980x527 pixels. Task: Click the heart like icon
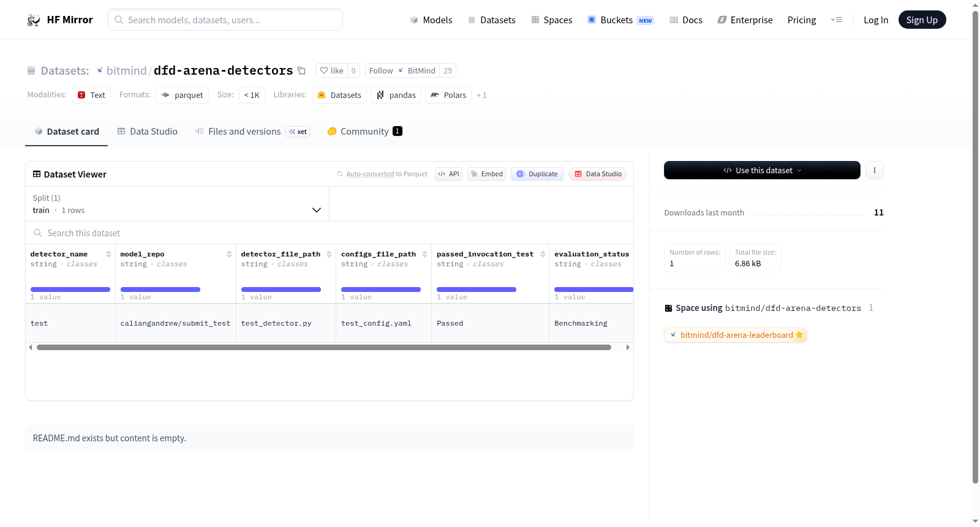click(x=324, y=70)
